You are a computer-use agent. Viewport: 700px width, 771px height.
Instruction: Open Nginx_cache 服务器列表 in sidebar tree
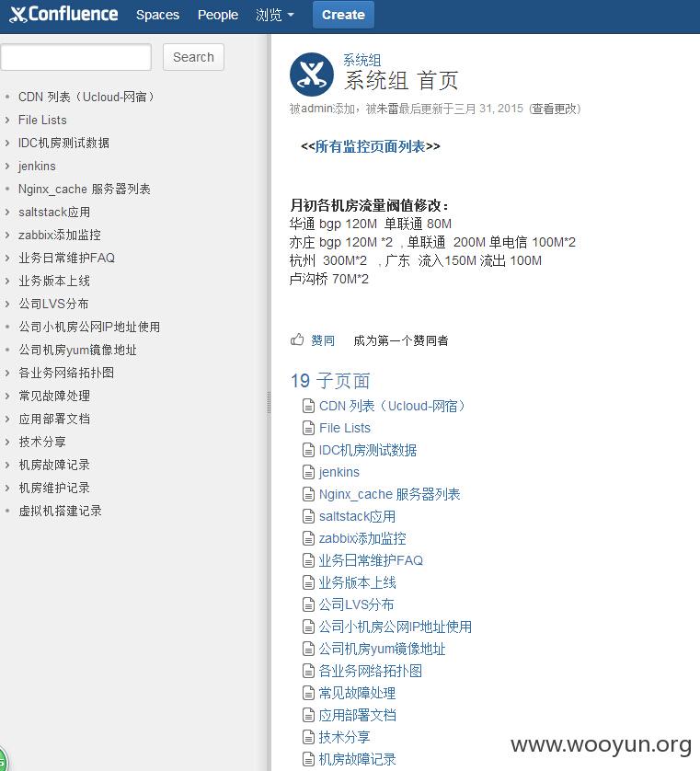pyautogui.click(x=85, y=189)
